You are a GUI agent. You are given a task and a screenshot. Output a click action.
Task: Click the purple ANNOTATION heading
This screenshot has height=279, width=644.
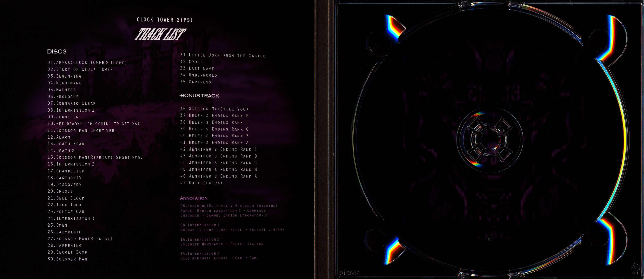(x=194, y=198)
